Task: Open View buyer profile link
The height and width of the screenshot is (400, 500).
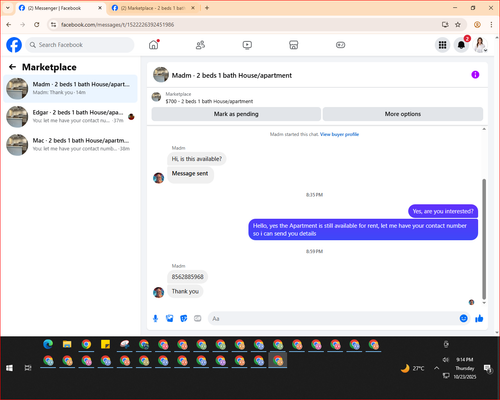Action: [339, 134]
